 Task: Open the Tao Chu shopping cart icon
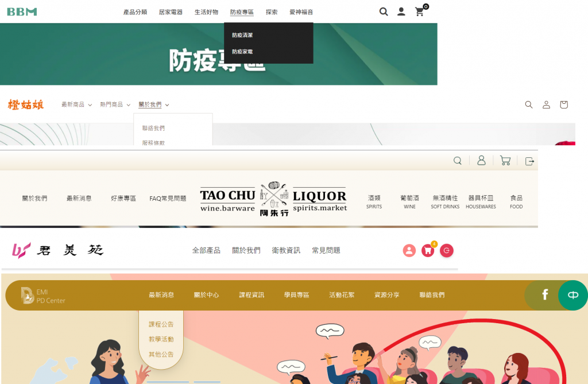505,161
